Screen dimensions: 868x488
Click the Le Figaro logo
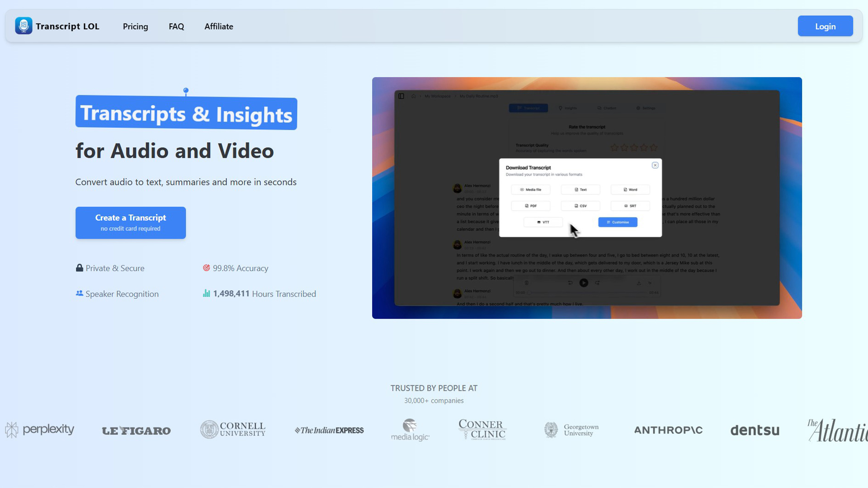click(x=137, y=431)
